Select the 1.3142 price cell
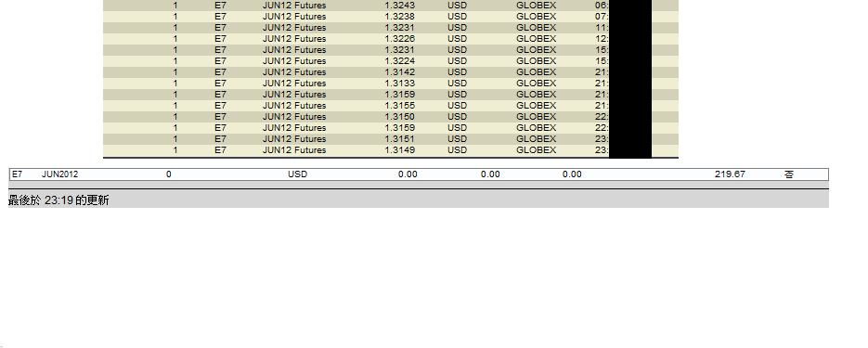Screen dimensions: 868x348 pyautogui.click(x=400, y=72)
